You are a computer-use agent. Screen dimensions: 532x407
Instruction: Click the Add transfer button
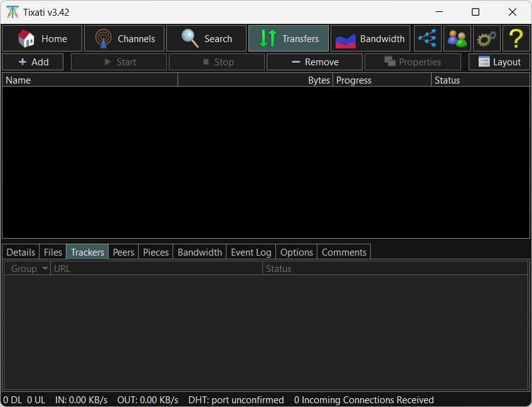(x=33, y=62)
